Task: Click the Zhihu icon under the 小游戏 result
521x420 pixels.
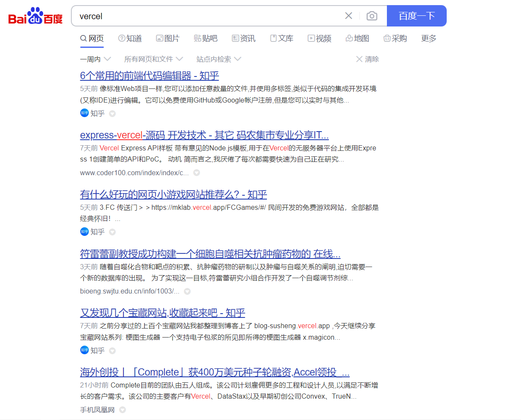Action: click(85, 231)
